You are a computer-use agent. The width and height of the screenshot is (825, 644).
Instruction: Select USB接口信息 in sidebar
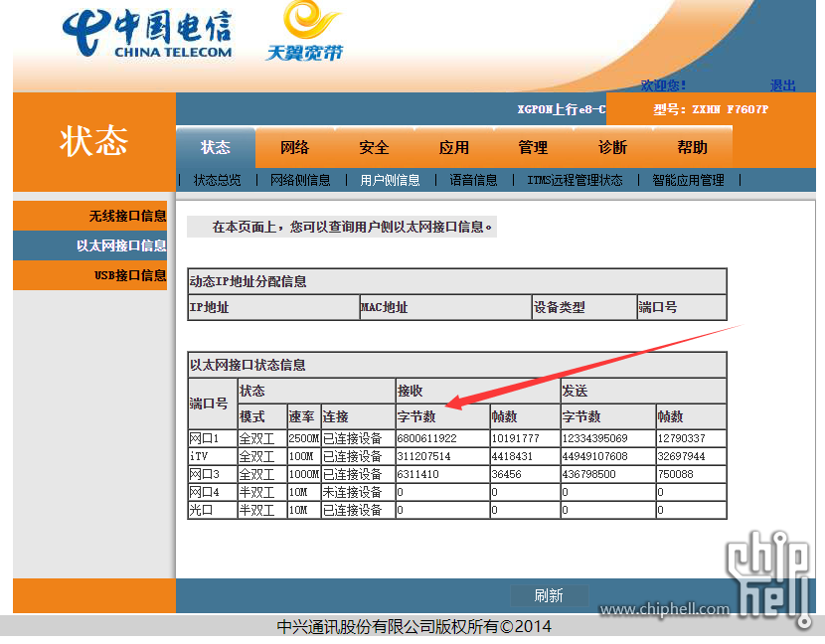90,275
